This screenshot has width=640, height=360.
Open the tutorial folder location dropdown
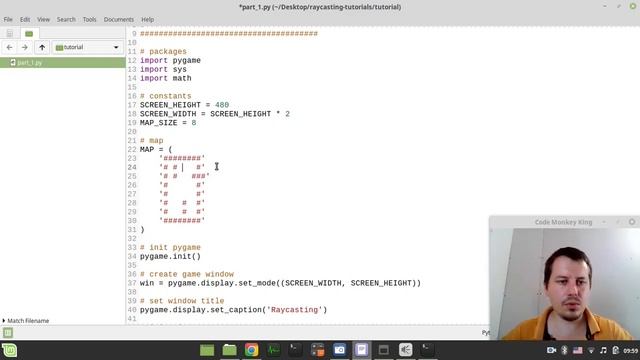click(x=87, y=47)
